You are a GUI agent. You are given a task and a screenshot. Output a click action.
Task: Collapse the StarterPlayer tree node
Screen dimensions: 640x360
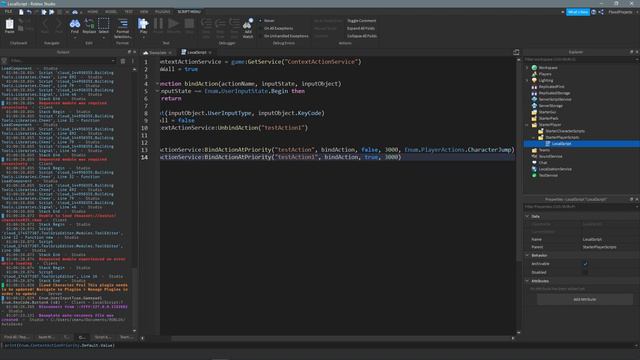tap(527, 124)
